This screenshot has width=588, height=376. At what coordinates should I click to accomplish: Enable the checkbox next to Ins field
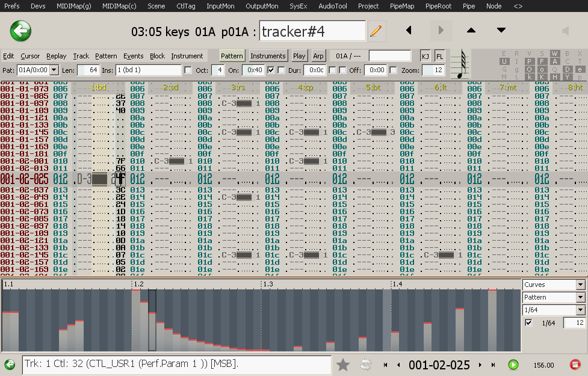(188, 70)
